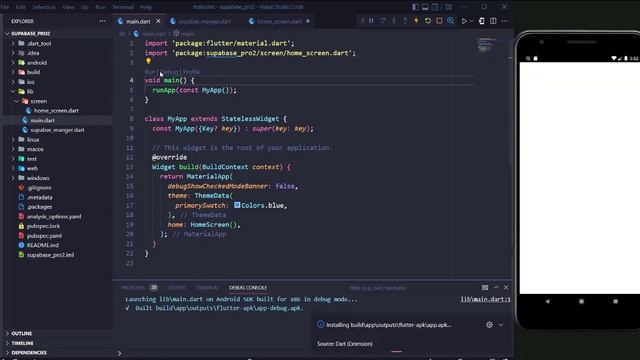Screen dimensions: 640x360
Task: Click the debug Step Over icon
Action: pyautogui.click(x=382, y=21)
